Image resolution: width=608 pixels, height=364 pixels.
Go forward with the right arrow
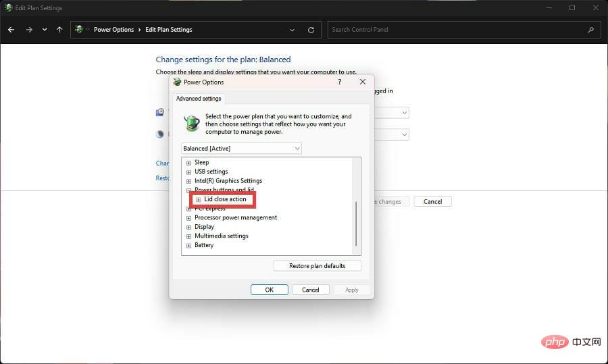tap(29, 30)
